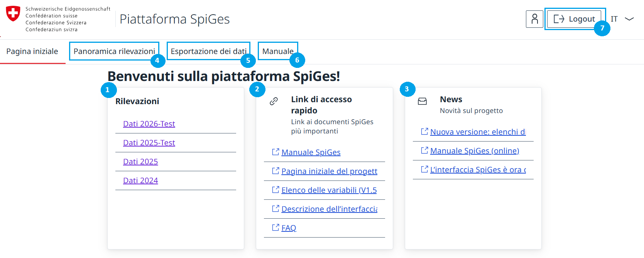Click the Schweizerische Eidgenossenschaft text
This screenshot has width=644, height=258.
[68, 9]
